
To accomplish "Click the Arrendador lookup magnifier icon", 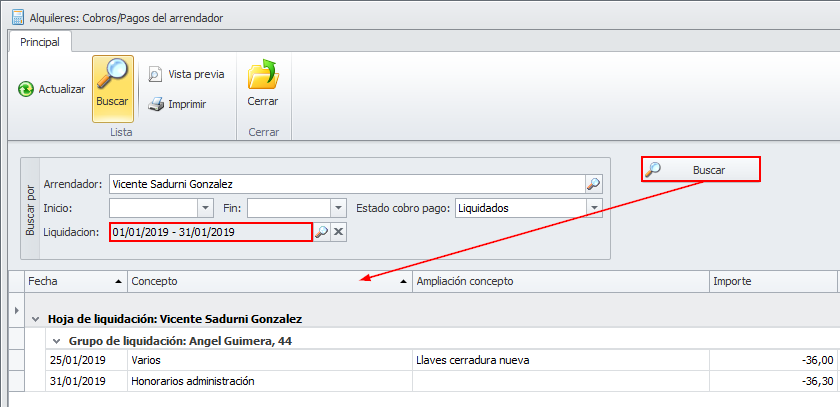I will click(x=593, y=184).
